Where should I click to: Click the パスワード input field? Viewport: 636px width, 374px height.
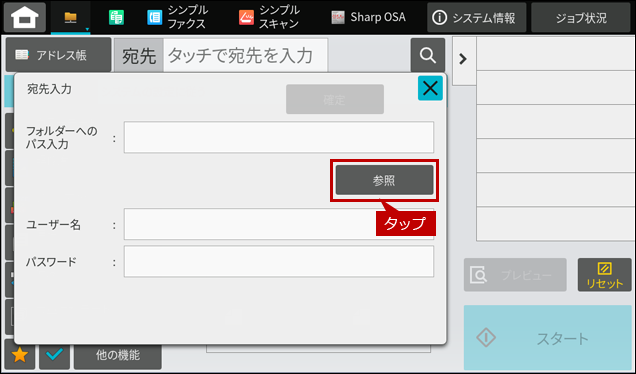[279, 261]
